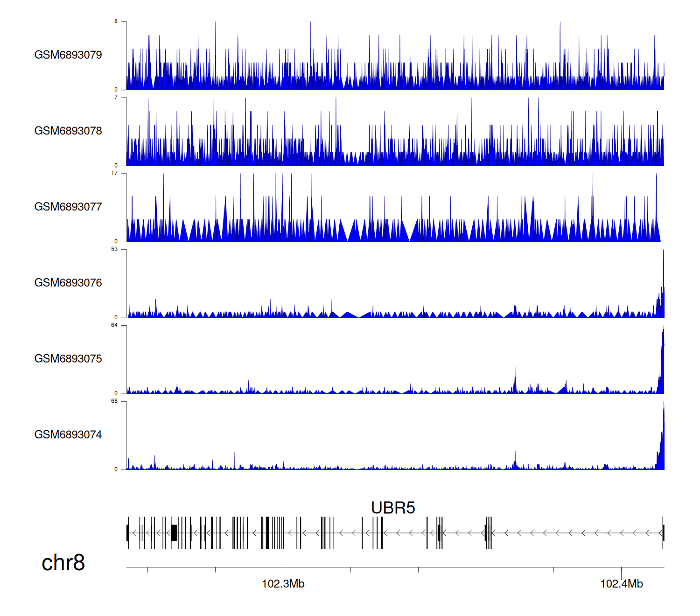Click the UBR5 gene name

pos(393,508)
